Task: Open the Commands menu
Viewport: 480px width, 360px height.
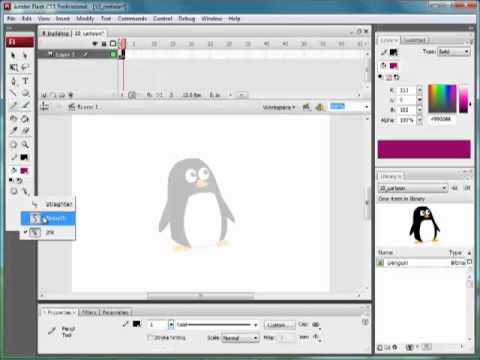Action: coord(132,19)
